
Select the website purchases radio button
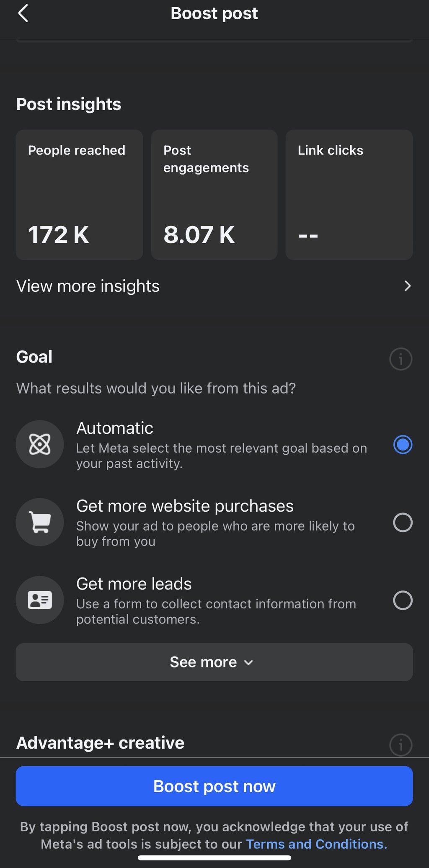(x=403, y=522)
